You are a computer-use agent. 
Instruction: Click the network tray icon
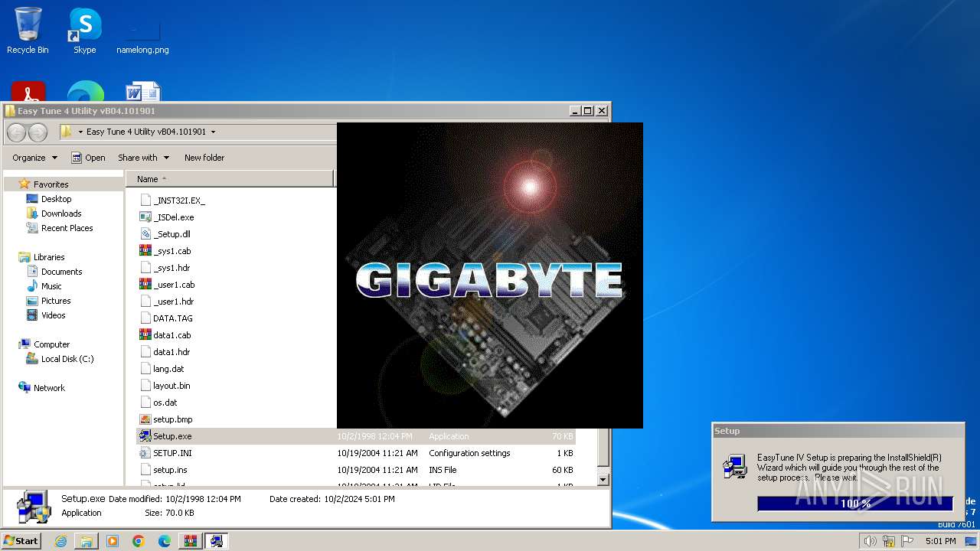click(888, 541)
